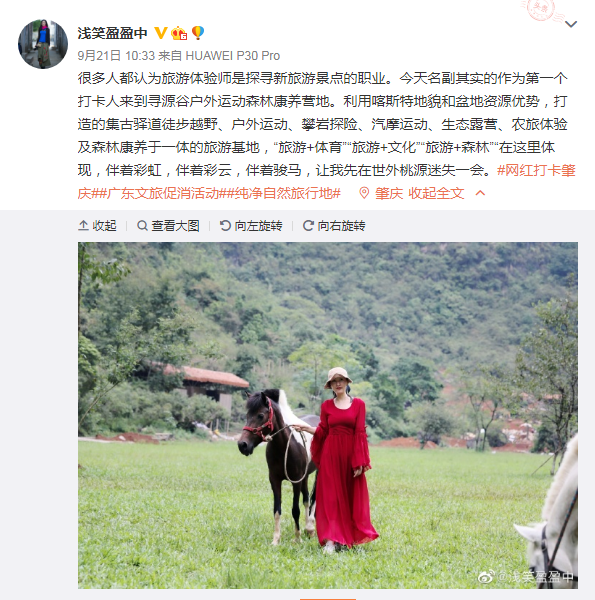Click the crown membership level icon

179,33
